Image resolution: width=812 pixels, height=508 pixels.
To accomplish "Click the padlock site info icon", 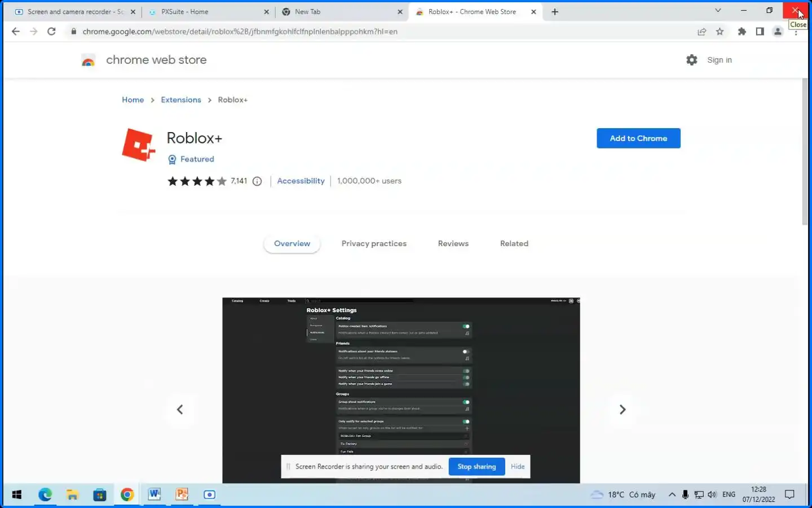I will (73, 32).
